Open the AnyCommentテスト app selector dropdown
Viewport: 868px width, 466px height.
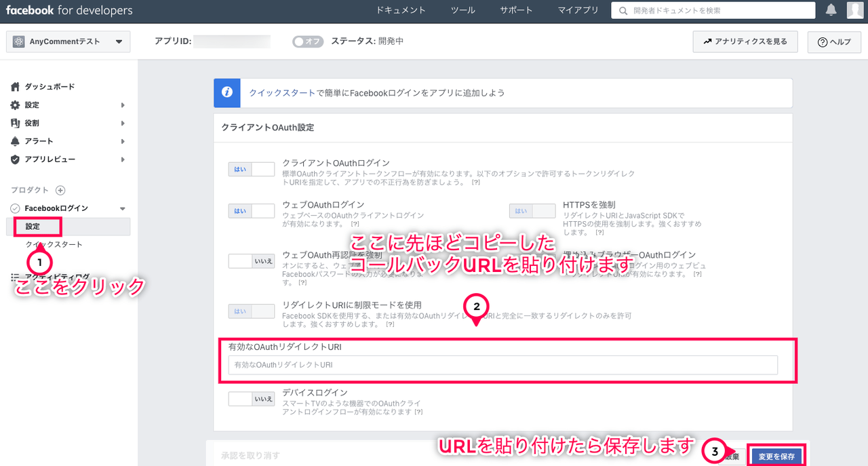[68, 41]
